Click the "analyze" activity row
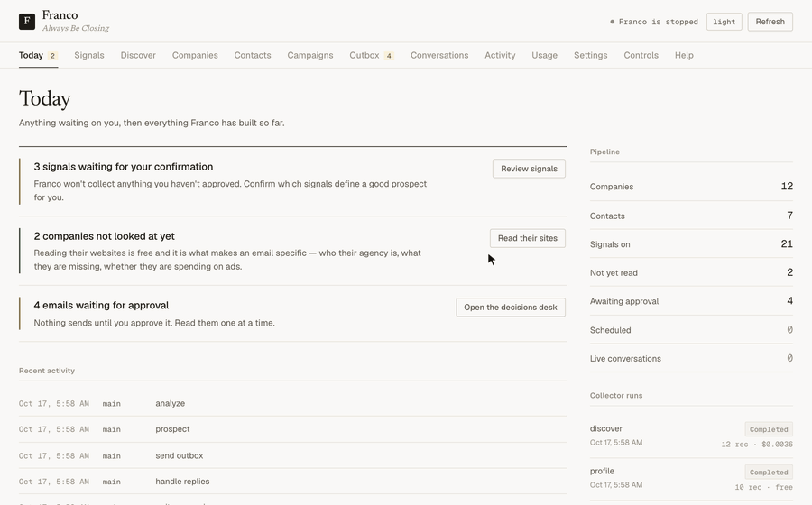Screen dimensions: 812x505 point(293,404)
